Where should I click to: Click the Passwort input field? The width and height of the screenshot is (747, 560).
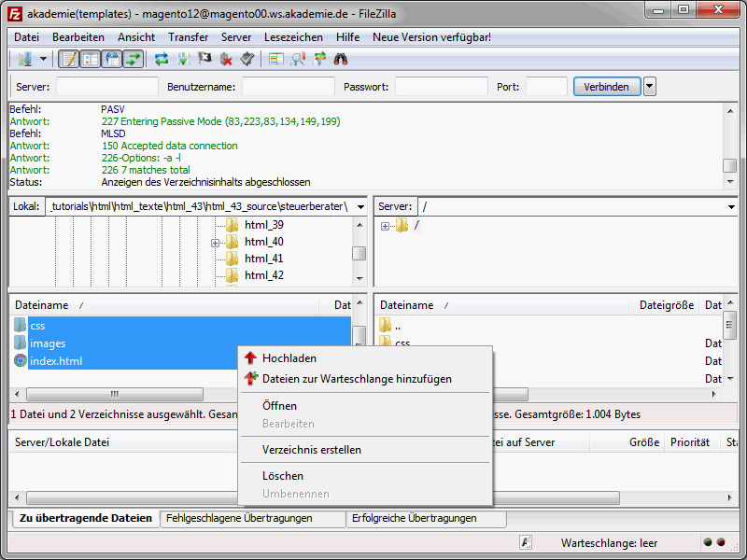pos(442,87)
